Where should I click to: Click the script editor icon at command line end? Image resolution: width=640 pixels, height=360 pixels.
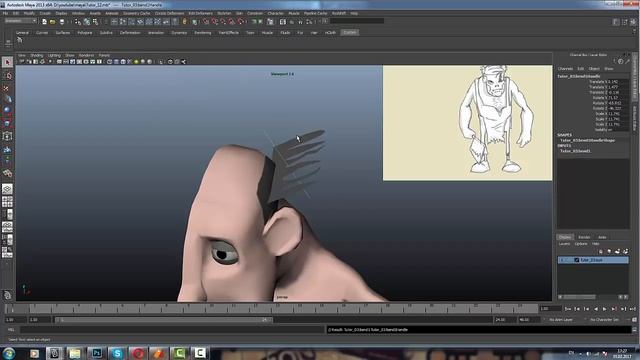coord(635,329)
